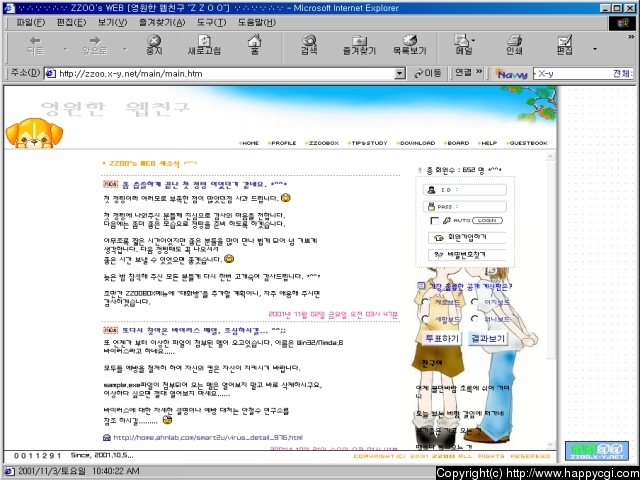Click the 편집 edit toolbar icon

pos(565,45)
